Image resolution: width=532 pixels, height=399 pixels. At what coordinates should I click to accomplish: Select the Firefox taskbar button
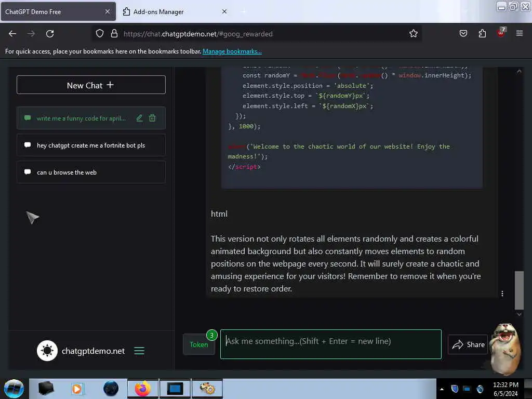[143, 389]
